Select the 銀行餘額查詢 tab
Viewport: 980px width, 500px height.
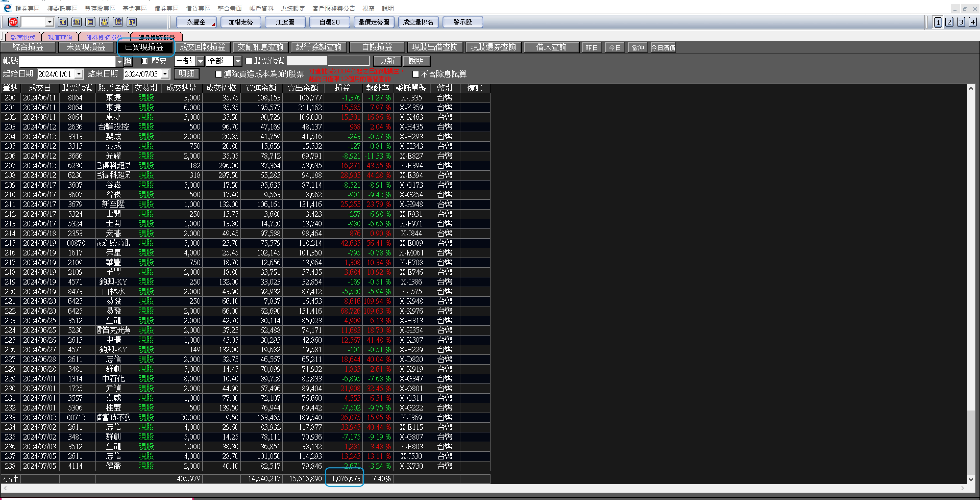pyautogui.click(x=319, y=47)
